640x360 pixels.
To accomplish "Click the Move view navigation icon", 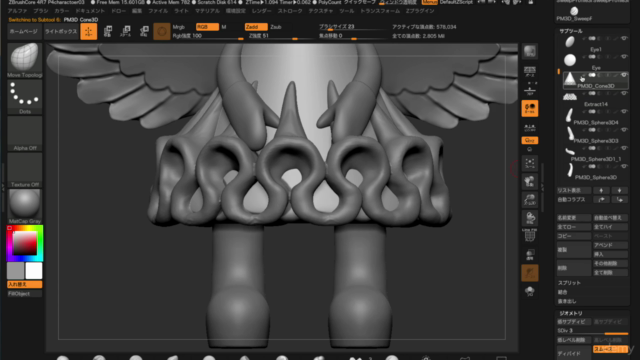I will [530, 182].
